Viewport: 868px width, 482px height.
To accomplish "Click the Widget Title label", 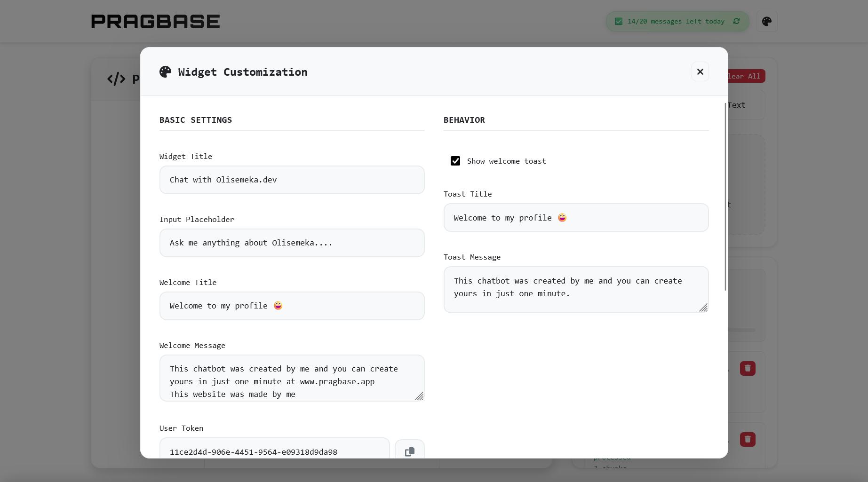I will click(186, 156).
